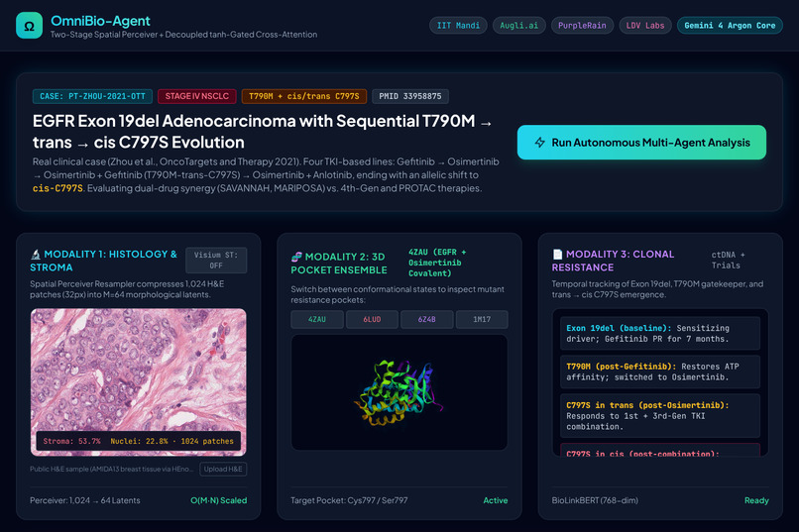Click the STAGE IV NSCLC tag
This screenshot has width=799, height=532.
(196, 96)
